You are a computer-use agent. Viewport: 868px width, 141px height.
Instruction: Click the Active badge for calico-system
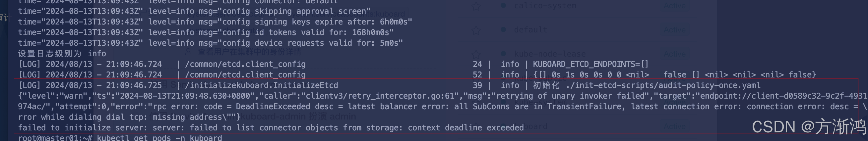pyautogui.click(x=675, y=6)
